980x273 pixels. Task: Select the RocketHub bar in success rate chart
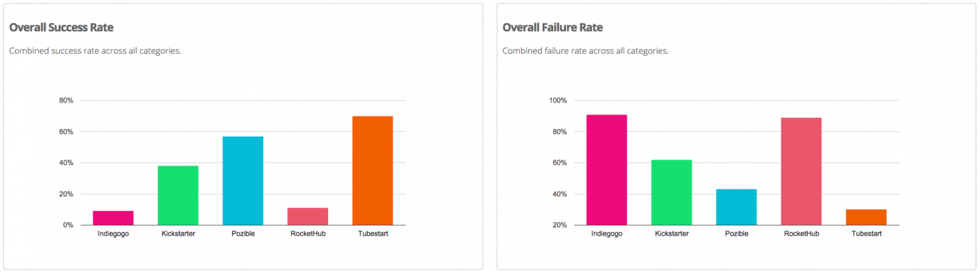point(308,216)
